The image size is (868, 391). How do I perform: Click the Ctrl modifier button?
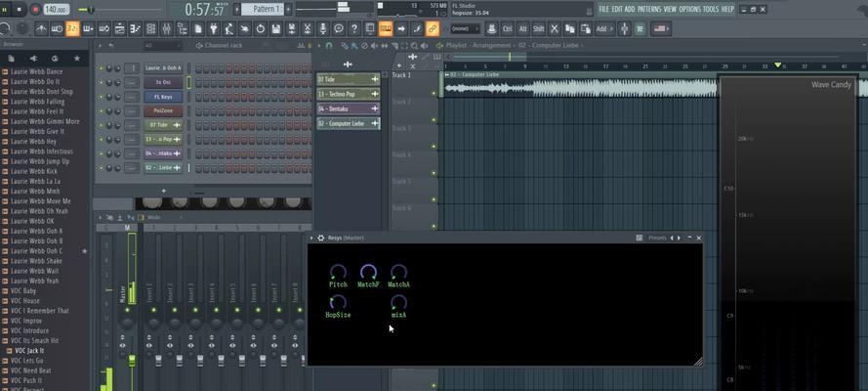tap(507, 28)
